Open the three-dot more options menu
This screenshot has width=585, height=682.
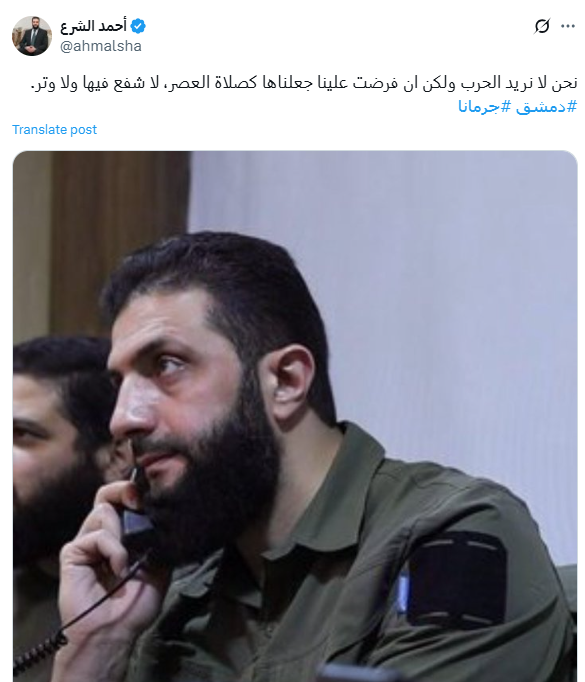568,26
